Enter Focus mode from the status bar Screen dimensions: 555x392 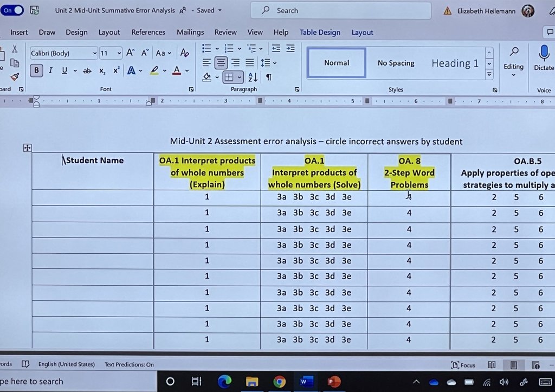click(463, 365)
